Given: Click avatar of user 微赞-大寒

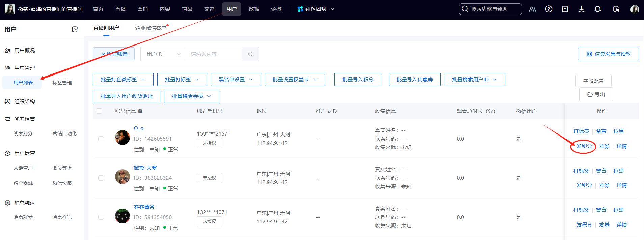Looking at the screenshot, I should click(x=123, y=177).
